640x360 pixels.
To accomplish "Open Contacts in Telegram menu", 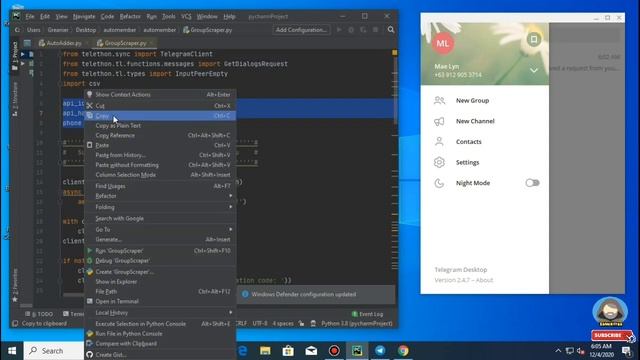I will [x=484, y=142].
